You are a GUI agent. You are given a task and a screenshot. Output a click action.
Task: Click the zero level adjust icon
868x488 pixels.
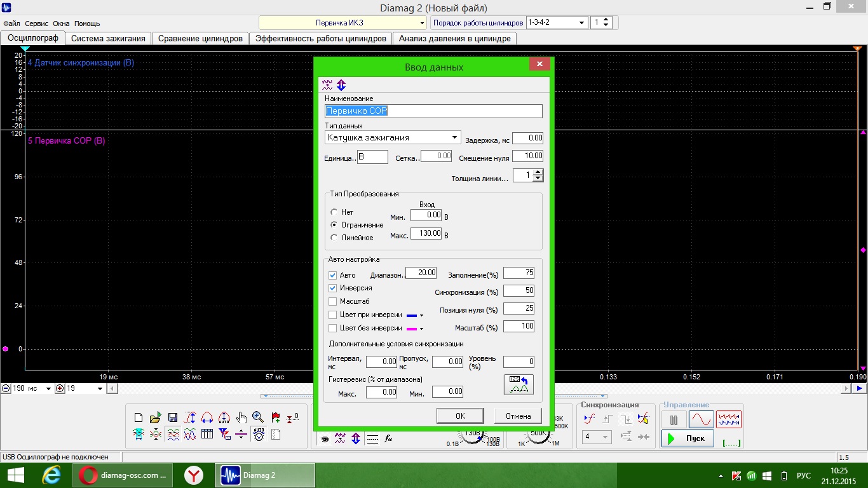[293, 417]
